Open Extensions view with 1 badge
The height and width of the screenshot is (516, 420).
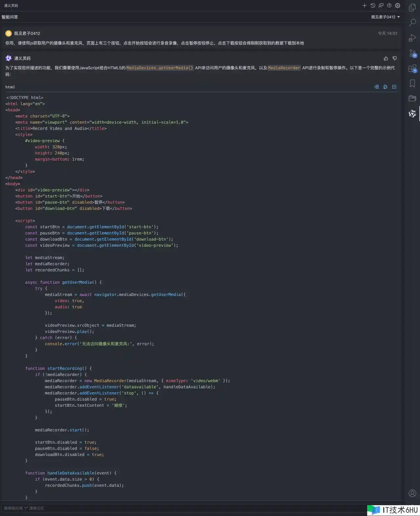(x=412, y=68)
